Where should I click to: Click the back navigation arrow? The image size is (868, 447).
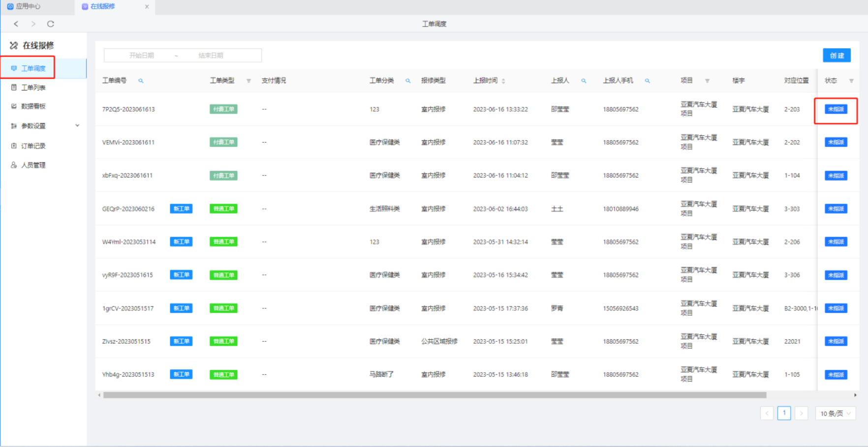pyautogui.click(x=16, y=24)
